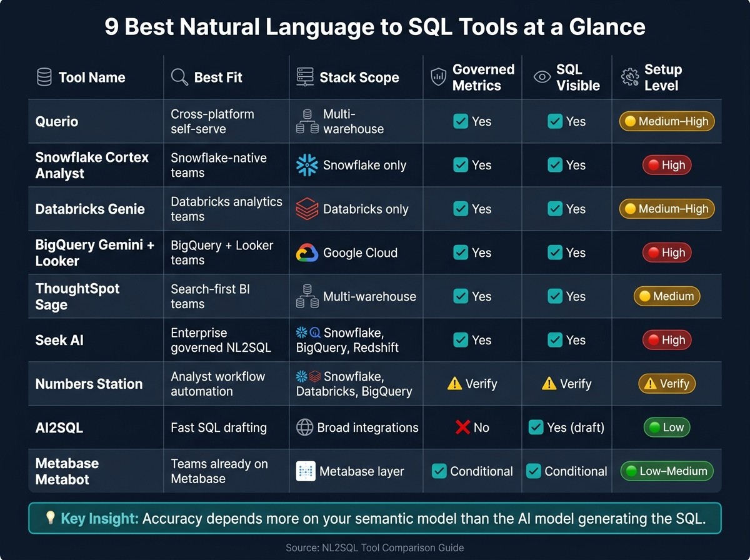Image resolution: width=750 pixels, height=560 pixels.
Task: Click Snowflake Cortex Analyst High setup badge
Action: pyautogui.click(x=667, y=165)
